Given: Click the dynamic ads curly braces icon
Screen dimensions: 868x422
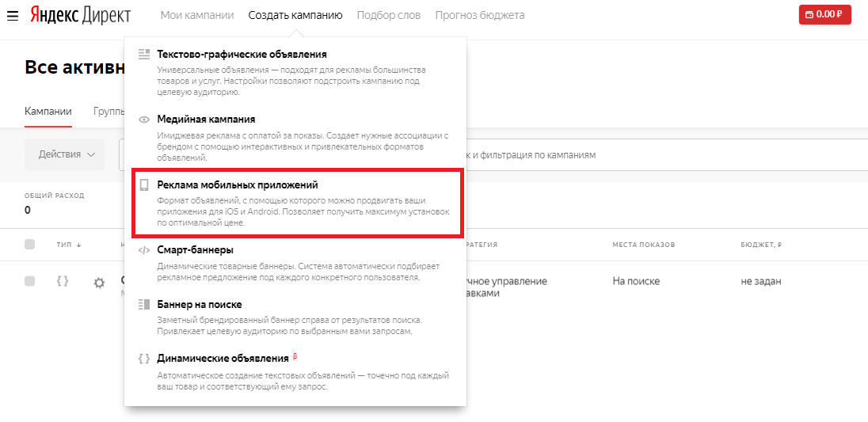Looking at the screenshot, I should (144, 359).
